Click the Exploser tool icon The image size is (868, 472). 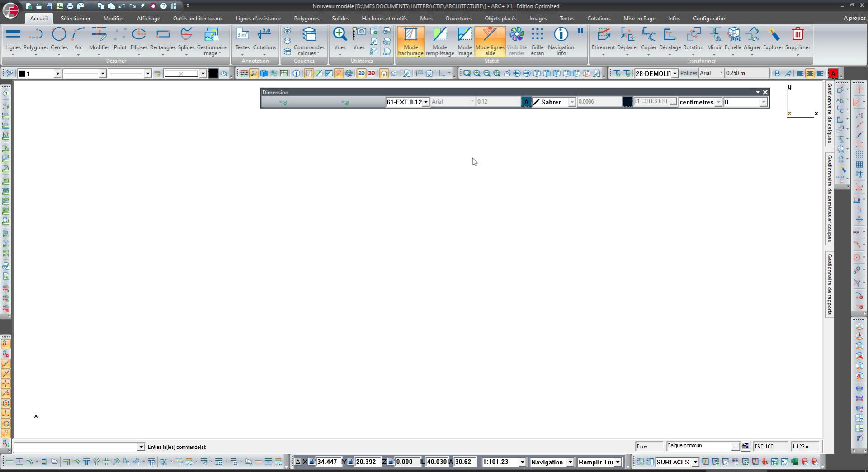tap(773, 34)
